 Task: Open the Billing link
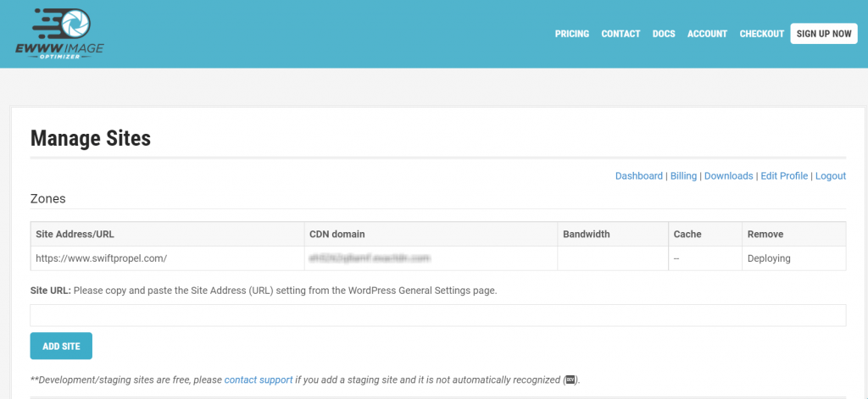[x=684, y=176]
